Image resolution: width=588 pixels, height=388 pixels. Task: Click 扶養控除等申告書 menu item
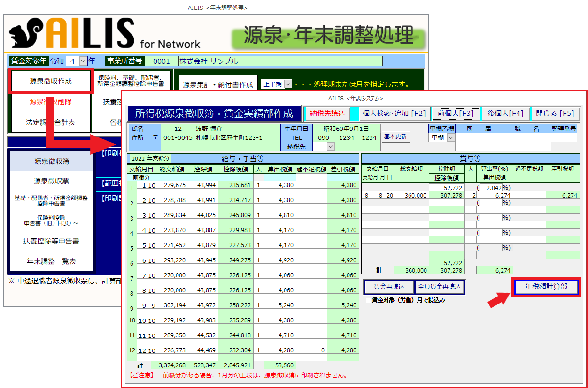[x=52, y=241]
